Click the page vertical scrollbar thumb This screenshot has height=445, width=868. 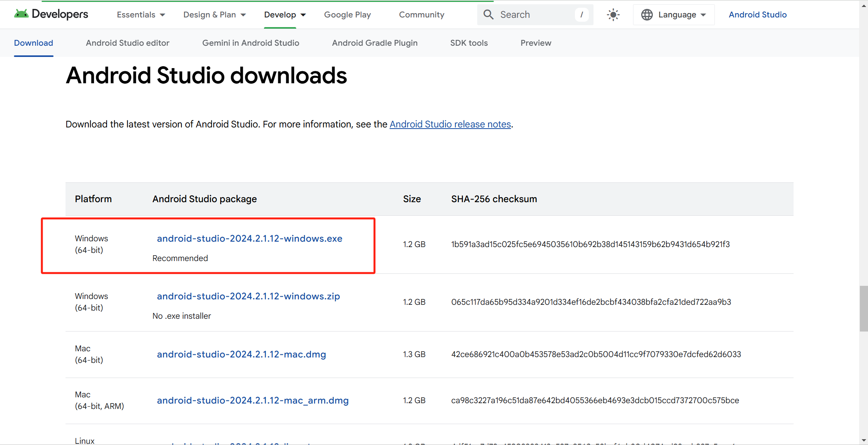863,308
